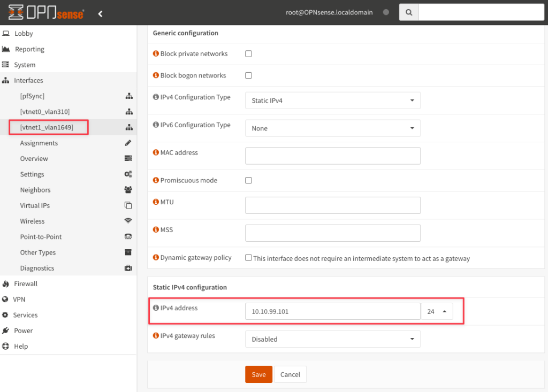
Task: Toggle Promiscuous mode checkbox
Action: pyautogui.click(x=248, y=180)
